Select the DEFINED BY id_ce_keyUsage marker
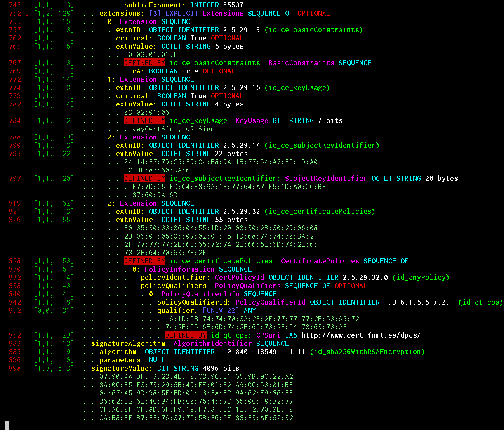The height and width of the screenshot is (430, 504). [x=144, y=120]
